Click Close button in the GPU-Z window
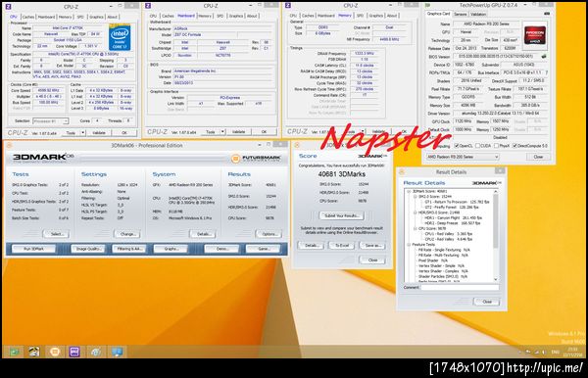 [x=538, y=157]
